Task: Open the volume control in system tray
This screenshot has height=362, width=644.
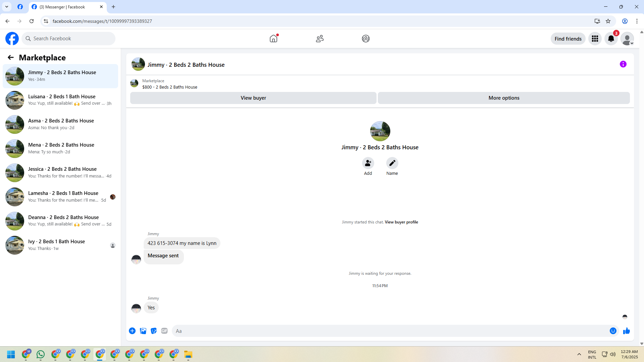Action: [x=613, y=355]
